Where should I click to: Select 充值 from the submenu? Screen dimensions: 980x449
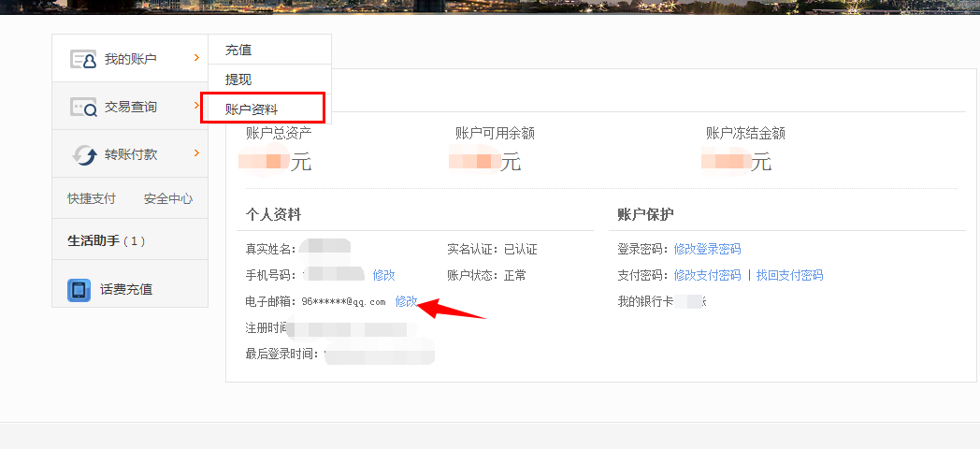(x=238, y=50)
